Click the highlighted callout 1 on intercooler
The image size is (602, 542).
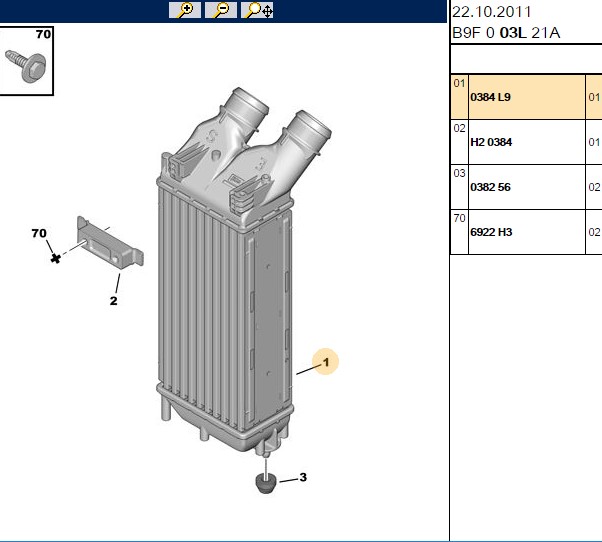tap(326, 362)
